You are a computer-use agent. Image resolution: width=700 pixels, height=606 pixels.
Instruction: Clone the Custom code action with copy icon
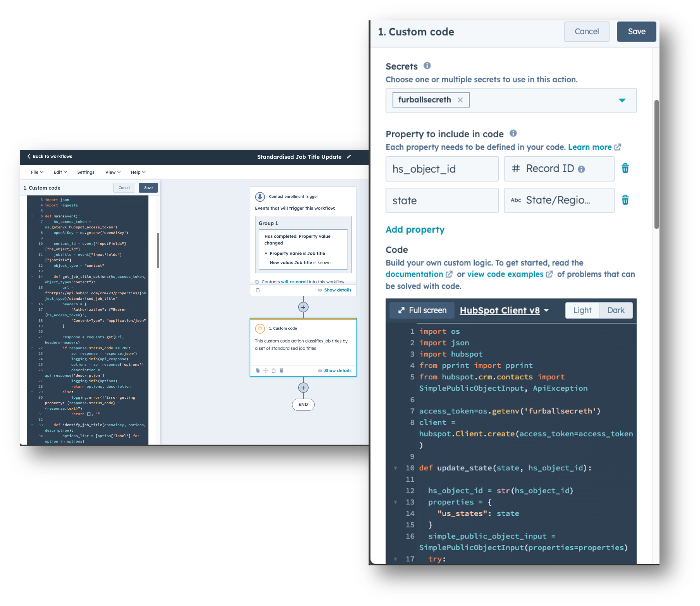pos(258,370)
